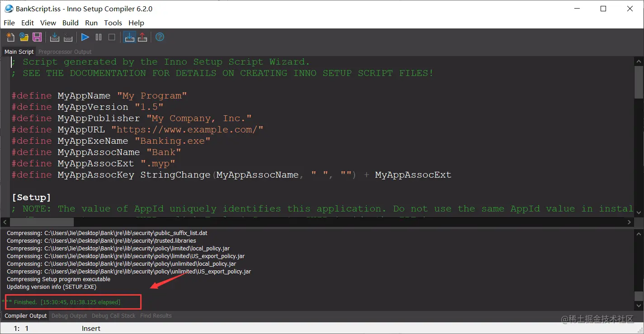Click the output pane scroll-down arrow
Screen dimensions: 644x334
click(x=639, y=306)
